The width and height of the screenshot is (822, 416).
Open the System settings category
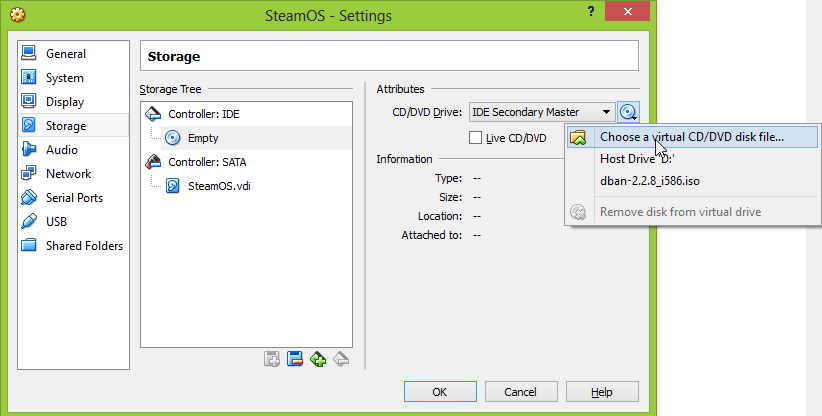(x=73, y=78)
